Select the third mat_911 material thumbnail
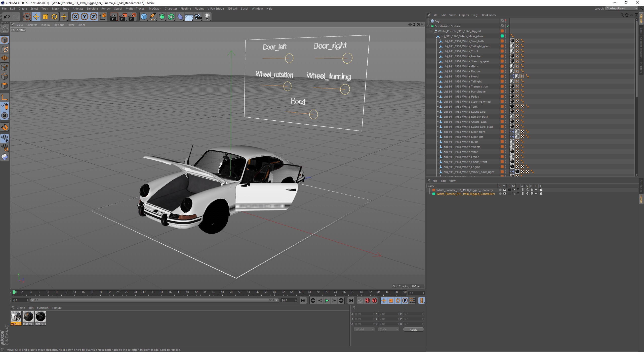The height and width of the screenshot is (352, 644). (41, 317)
